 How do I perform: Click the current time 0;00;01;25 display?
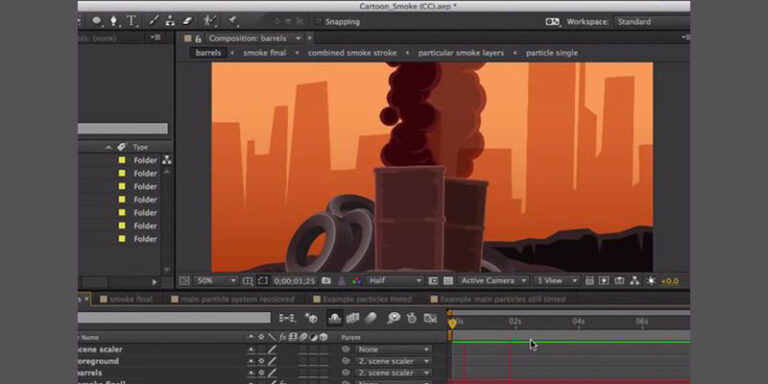tap(295, 281)
